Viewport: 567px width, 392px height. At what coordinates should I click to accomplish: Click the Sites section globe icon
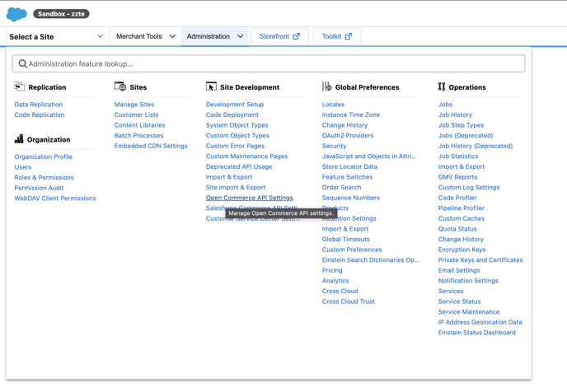coord(119,86)
